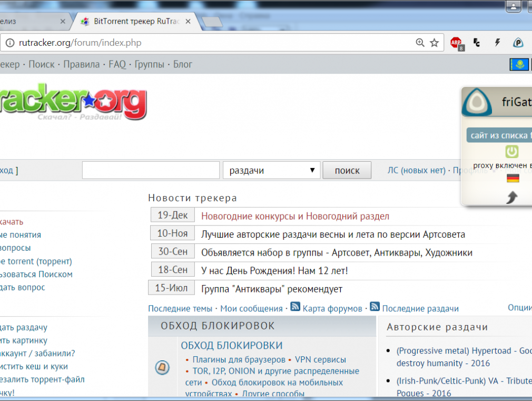This screenshot has width=532, height=401.
Task: Open Progressive metal Hypertoad release link
Action: (464, 357)
